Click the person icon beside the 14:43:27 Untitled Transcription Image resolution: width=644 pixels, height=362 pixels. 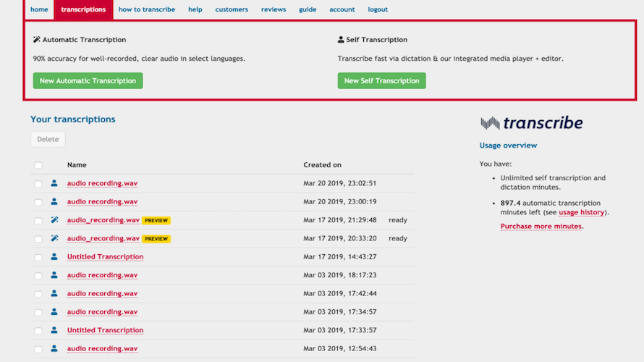54,257
